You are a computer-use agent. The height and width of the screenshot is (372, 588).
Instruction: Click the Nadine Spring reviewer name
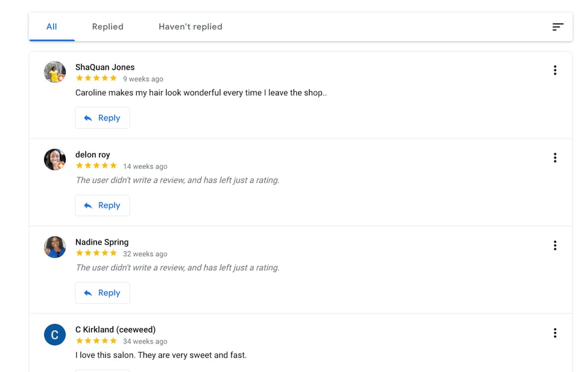point(102,242)
